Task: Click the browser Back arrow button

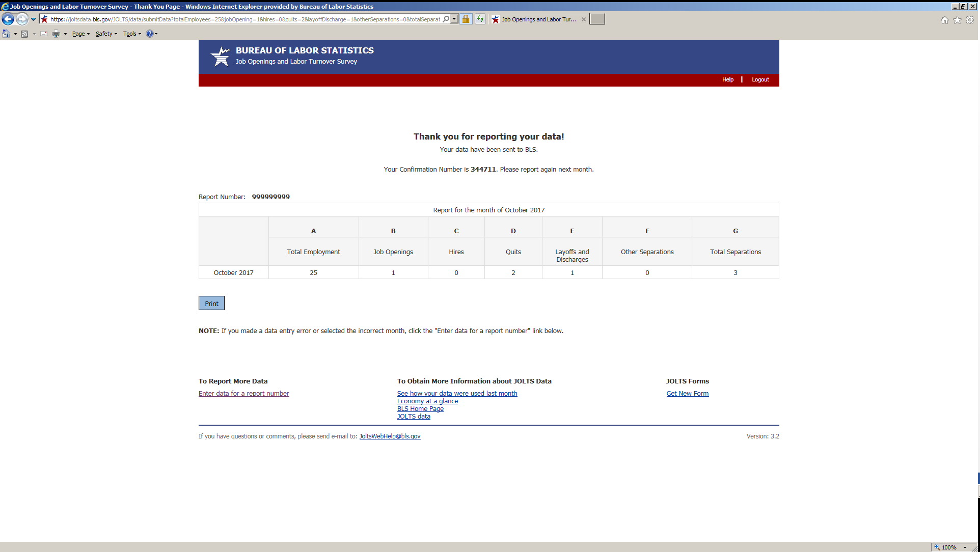Action: pos(8,19)
